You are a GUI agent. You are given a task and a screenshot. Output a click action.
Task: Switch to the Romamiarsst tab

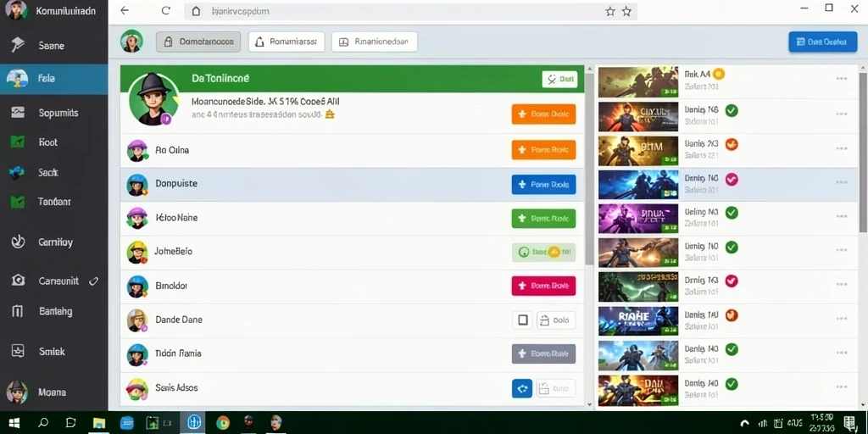coord(287,42)
